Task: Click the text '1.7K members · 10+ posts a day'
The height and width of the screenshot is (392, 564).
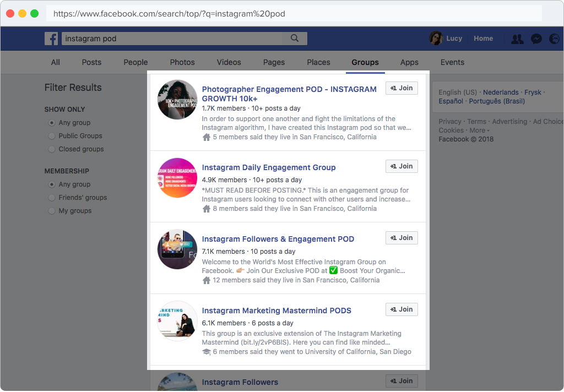Action: (x=251, y=108)
